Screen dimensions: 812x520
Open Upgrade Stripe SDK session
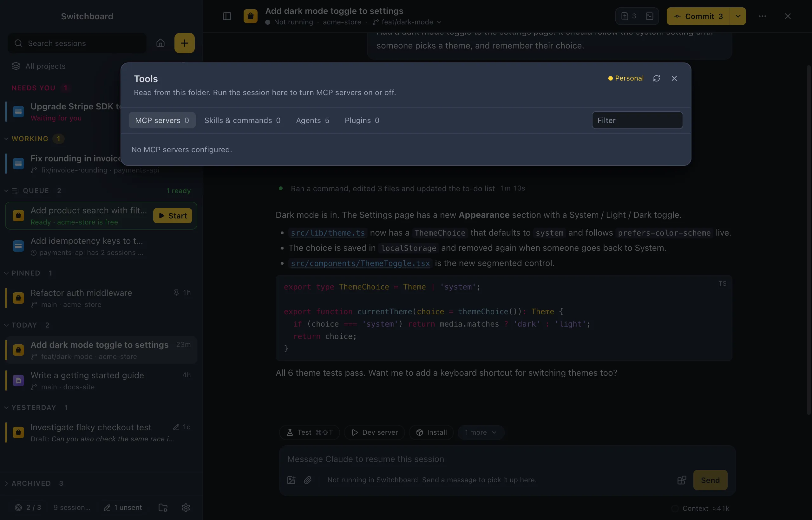click(64, 111)
